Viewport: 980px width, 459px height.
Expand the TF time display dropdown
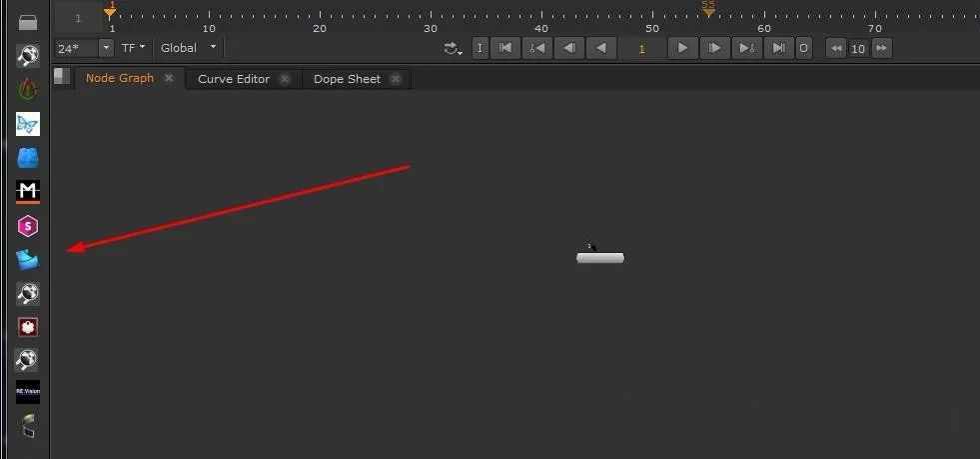[134, 48]
